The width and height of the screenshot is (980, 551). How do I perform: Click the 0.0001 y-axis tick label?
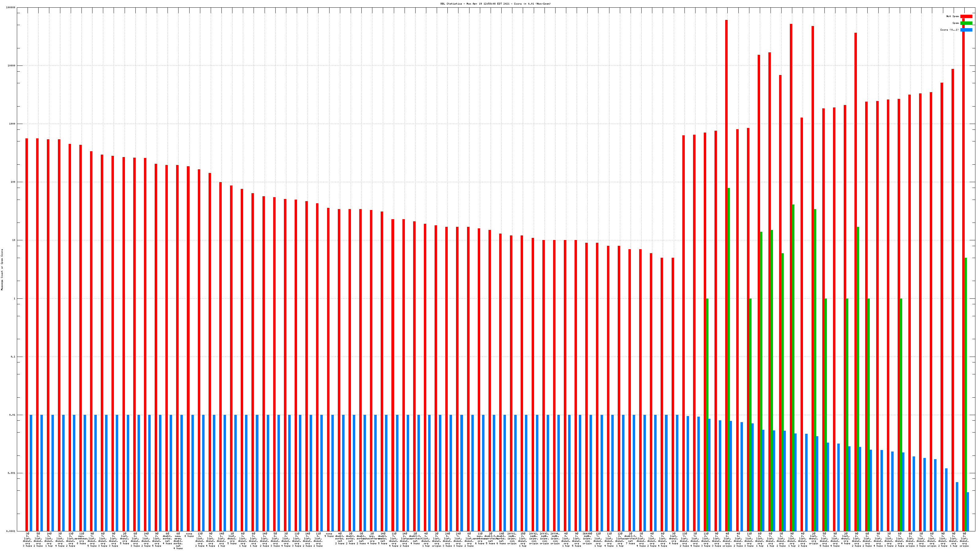(11, 531)
